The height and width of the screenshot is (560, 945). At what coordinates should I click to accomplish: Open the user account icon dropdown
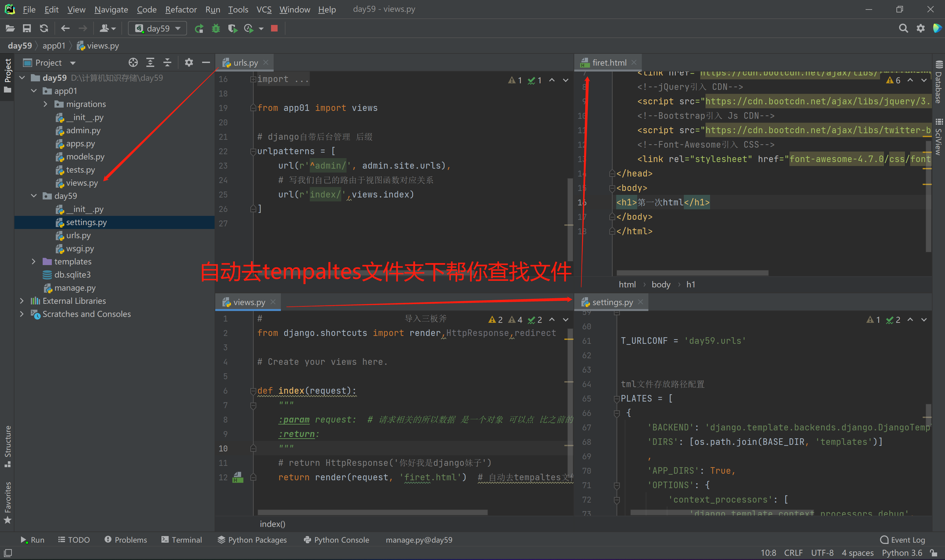pos(108,28)
